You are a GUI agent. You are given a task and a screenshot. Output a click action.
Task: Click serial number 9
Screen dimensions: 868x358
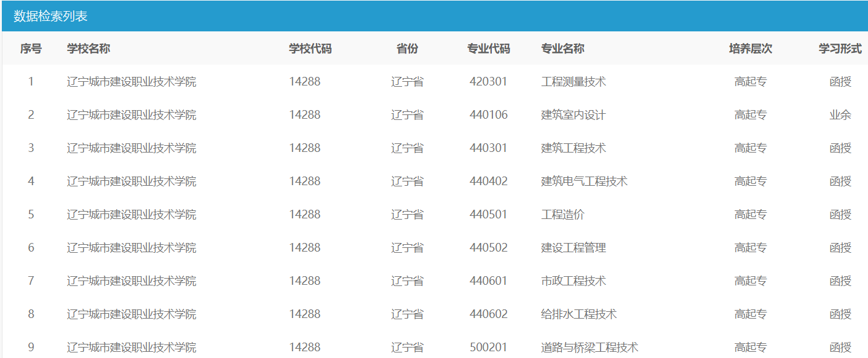coord(31,347)
